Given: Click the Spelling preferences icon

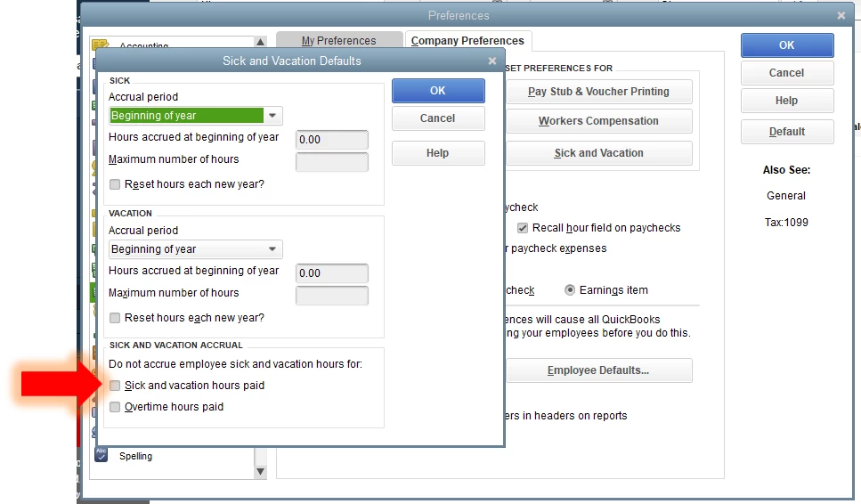Looking at the screenshot, I should (x=101, y=455).
